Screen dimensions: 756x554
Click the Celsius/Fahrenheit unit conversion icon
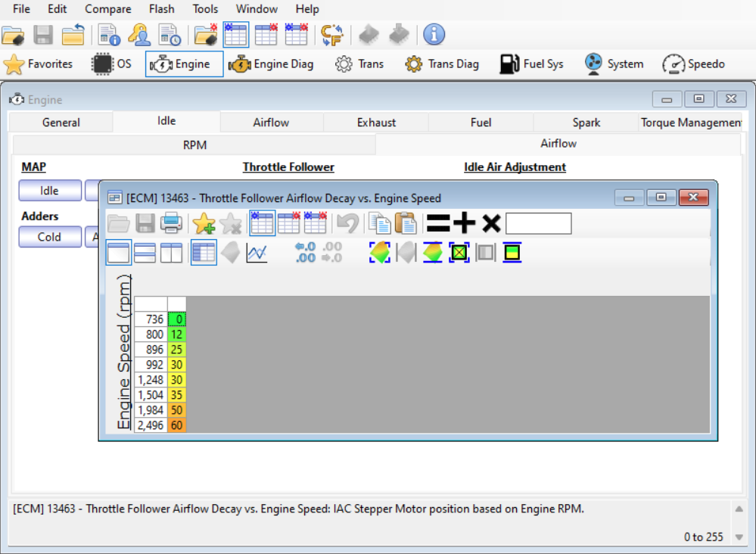click(x=331, y=35)
